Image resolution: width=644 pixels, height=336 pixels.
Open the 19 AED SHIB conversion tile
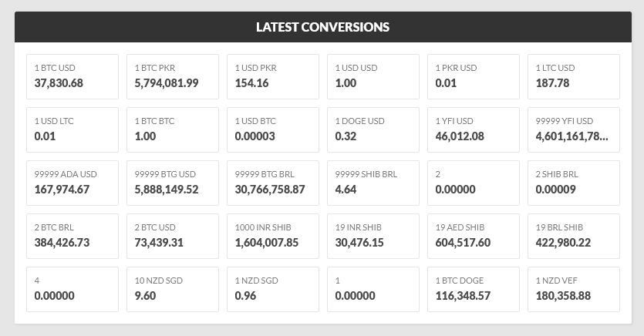(x=473, y=237)
